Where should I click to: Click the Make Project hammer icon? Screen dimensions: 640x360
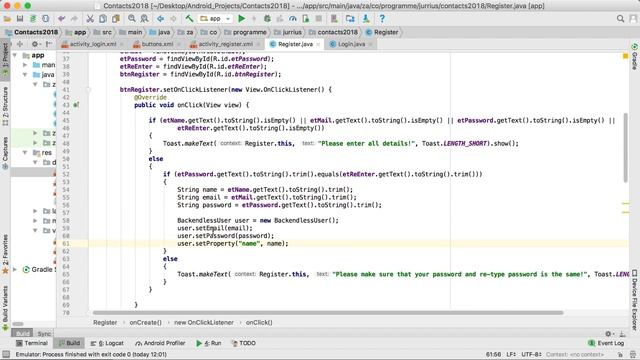(189, 19)
